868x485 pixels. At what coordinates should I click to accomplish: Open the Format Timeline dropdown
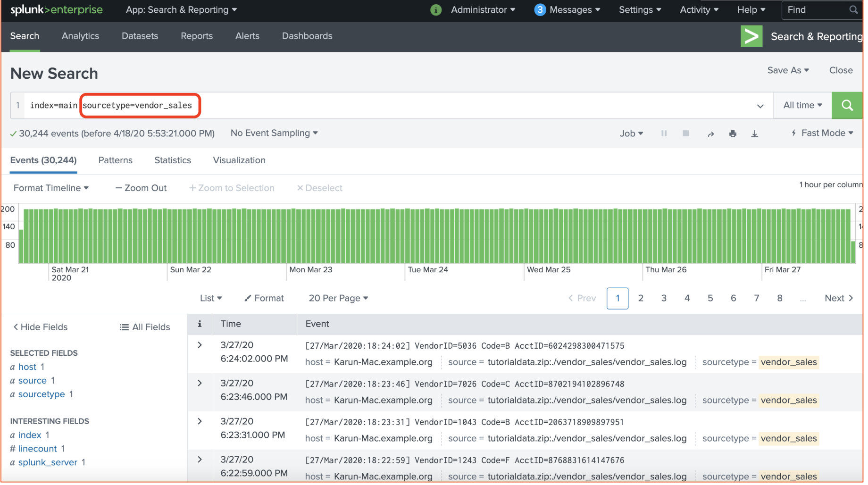click(x=51, y=189)
